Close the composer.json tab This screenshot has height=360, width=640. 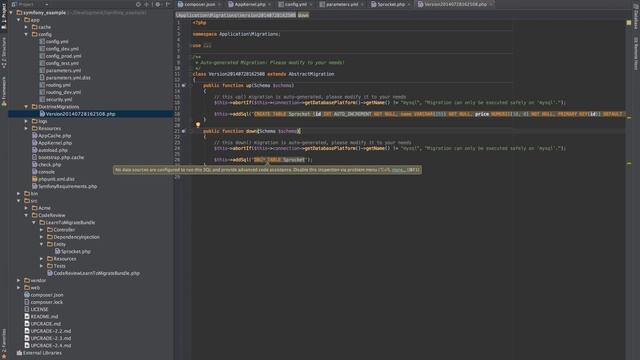[220, 4]
